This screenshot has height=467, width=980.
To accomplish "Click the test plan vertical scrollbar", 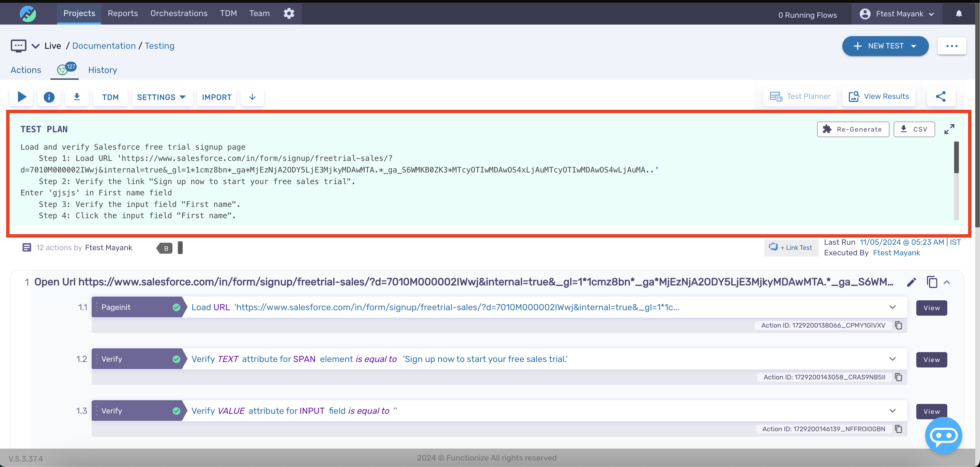I will pos(956,157).
